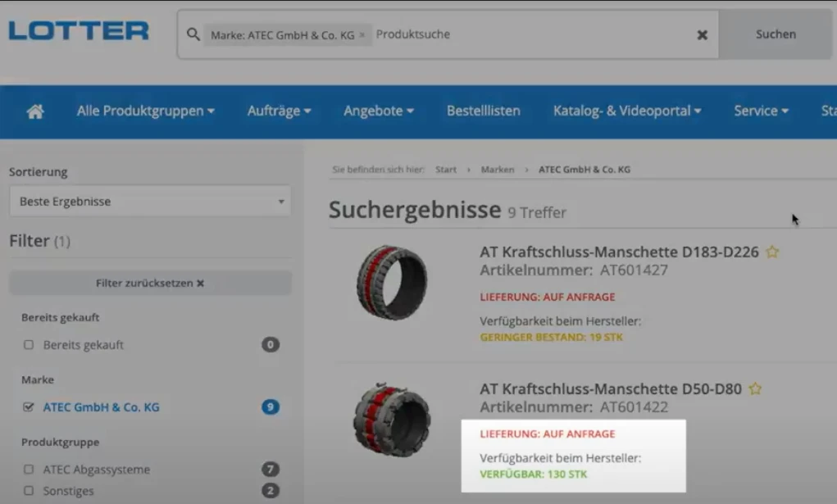Screen dimensions: 837x504
Task: Click Filter zurücksetzen button
Action: 150,283
